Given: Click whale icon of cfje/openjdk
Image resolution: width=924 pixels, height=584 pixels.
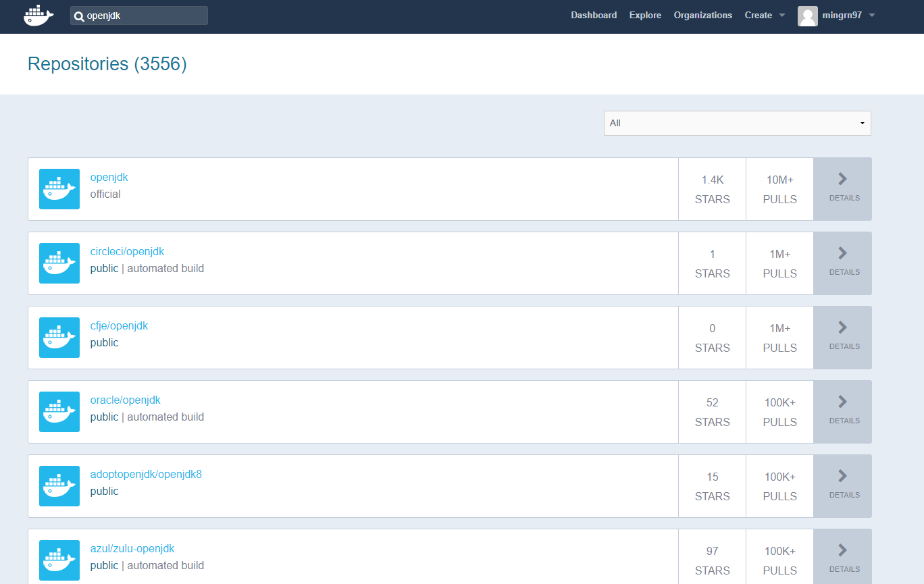Looking at the screenshot, I should [x=59, y=338].
